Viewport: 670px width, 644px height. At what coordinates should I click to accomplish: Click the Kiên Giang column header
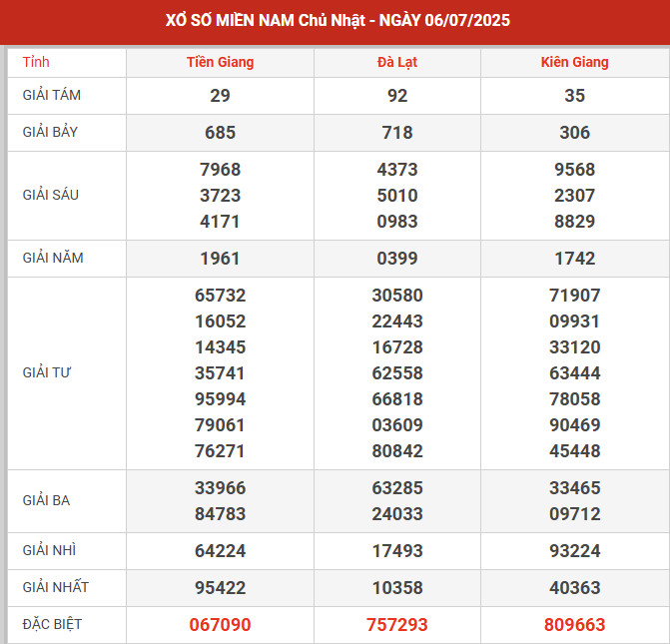pos(574,62)
